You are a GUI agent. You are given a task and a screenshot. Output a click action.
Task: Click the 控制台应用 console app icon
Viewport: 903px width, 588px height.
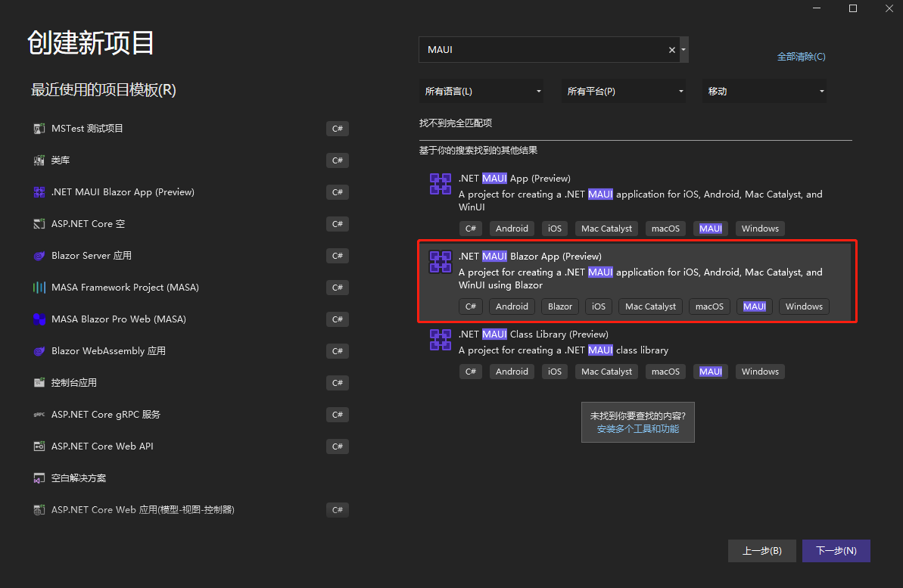(39, 383)
